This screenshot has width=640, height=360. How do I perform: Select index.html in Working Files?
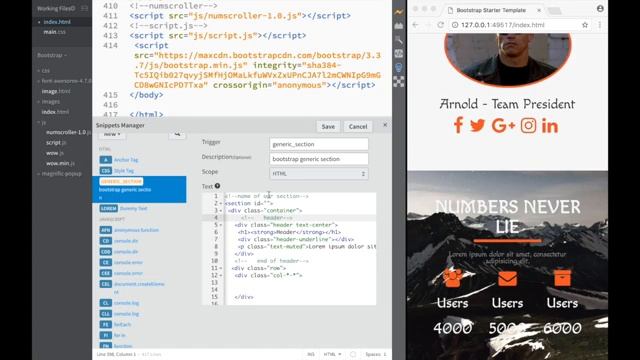(x=57, y=22)
